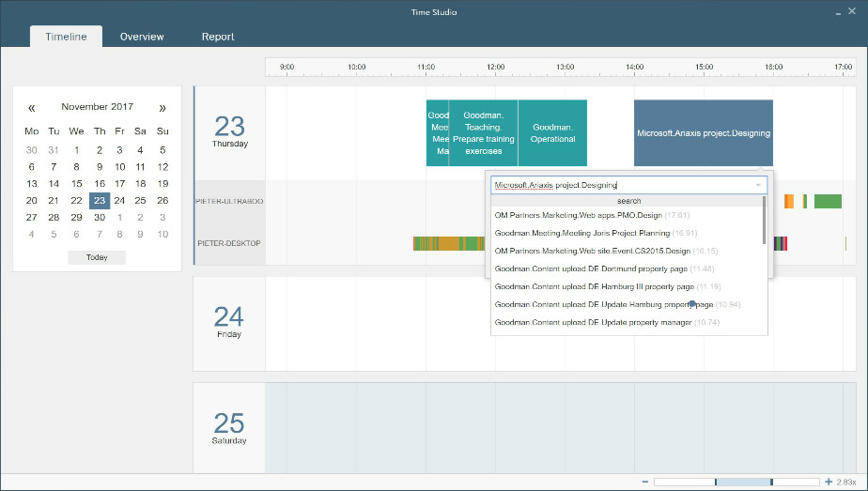
Task: Click the timeline zoom range slider
Action: click(736, 483)
